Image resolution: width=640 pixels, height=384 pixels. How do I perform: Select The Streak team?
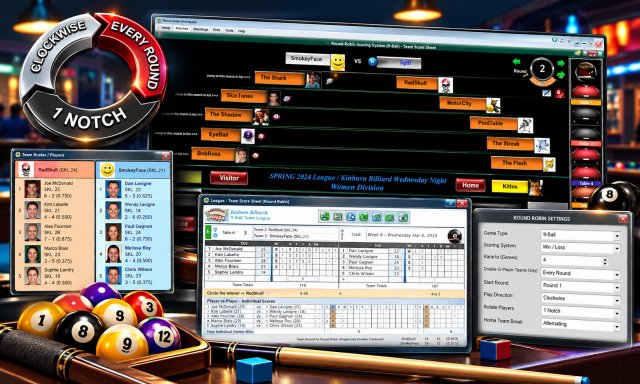tap(510, 144)
